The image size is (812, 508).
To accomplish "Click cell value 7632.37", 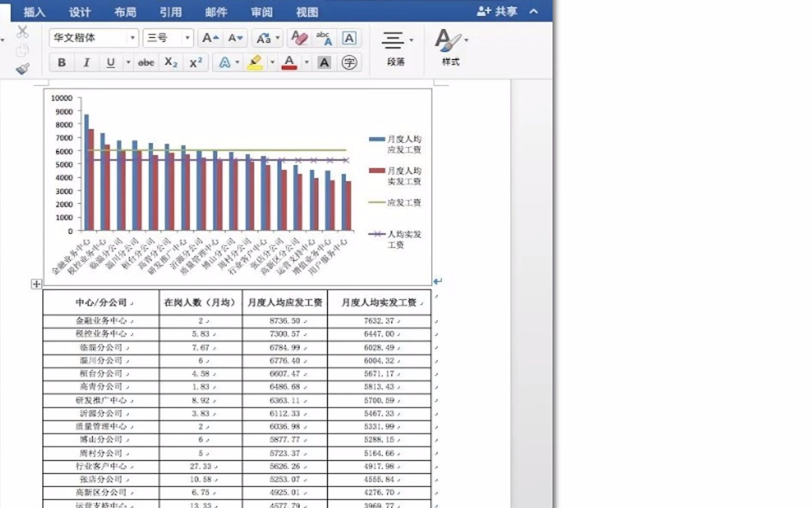I will click(x=379, y=321).
